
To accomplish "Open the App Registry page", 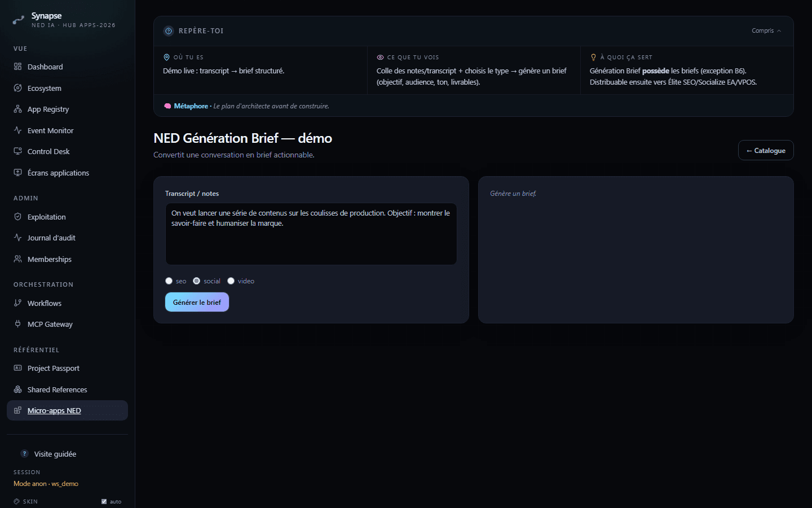I will click(67, 109).
